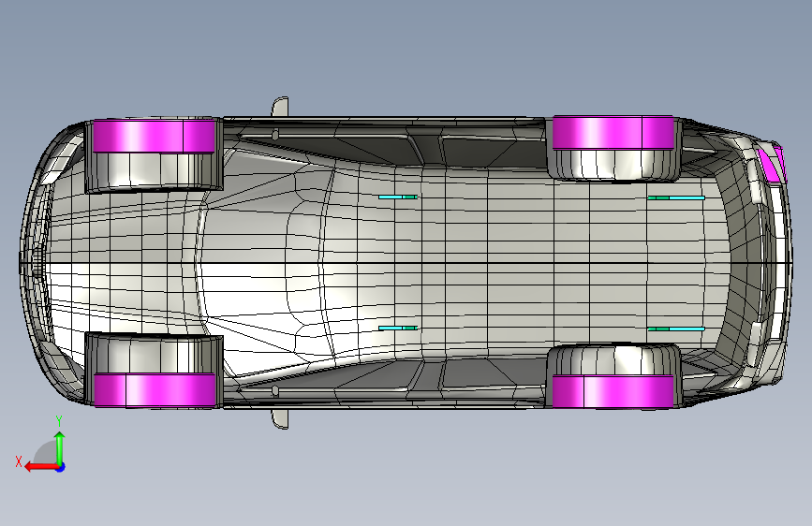Pick the upper cyan marker near the rear
The width and height of the screenshot is (812, 526).
(x=676, y=197)
